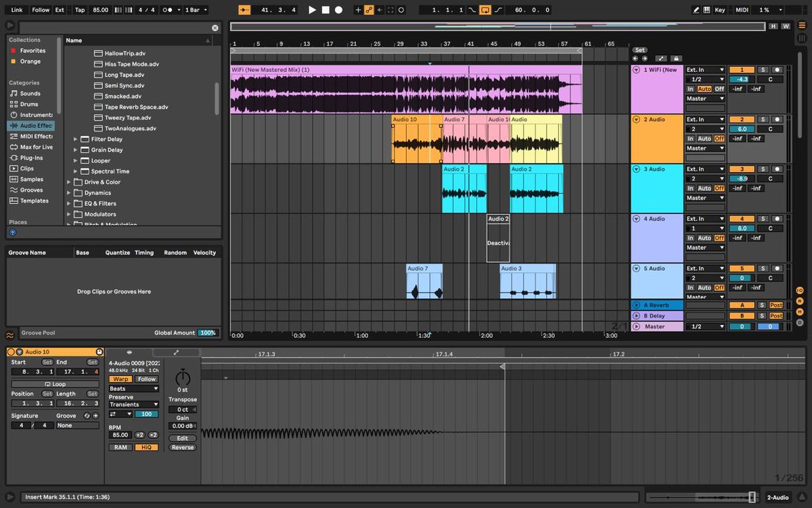The image size is (812, 508).
Task: Click the H optimize height button
Action: [x=773, y=26]
